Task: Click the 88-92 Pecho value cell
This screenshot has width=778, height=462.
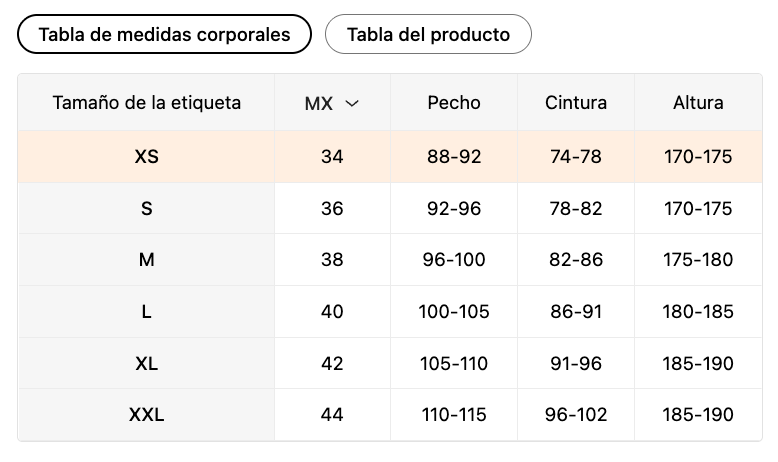Action: (x=454, y=157)
